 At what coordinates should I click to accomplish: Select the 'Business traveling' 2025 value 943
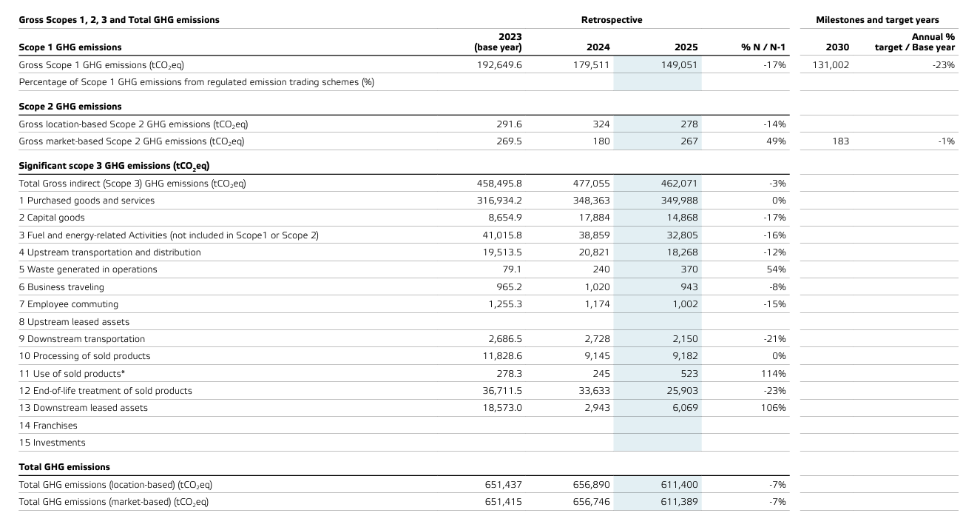(688, 287)
